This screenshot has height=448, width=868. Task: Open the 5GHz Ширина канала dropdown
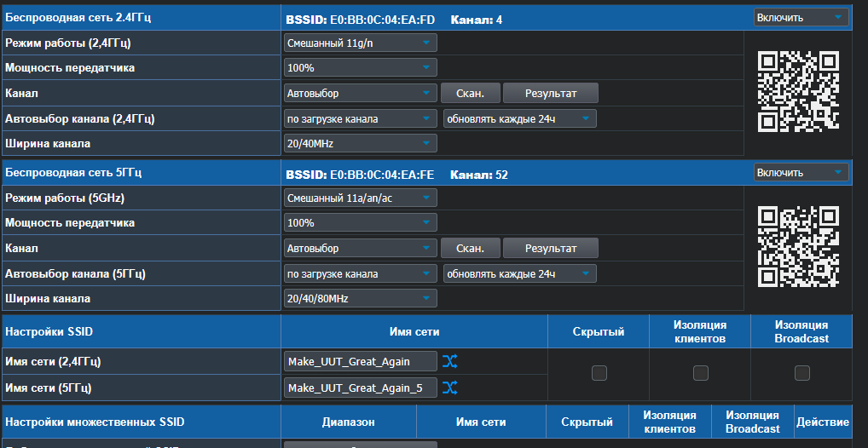tap(360, 298)
